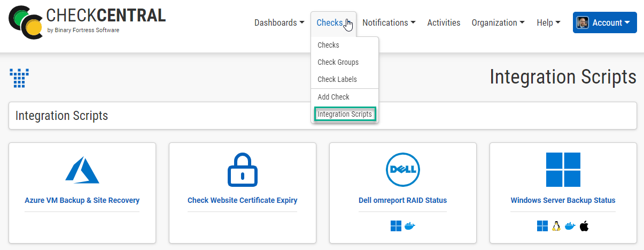Expand the Dashboards dropdown

[x=279, y=22]
